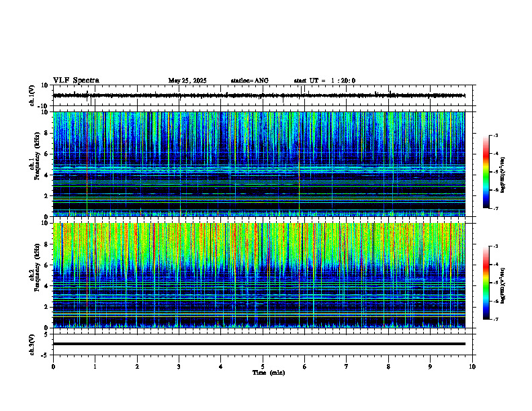Click inside the ch.1 spectrogram panel
Viewport: 532px width, 411px height.
click(259, 164)
